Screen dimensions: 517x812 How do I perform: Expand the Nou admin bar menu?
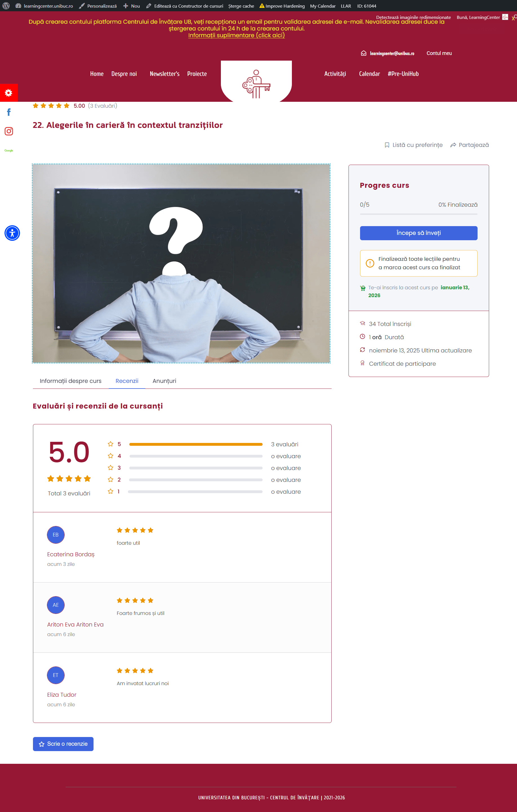point(132,6)
